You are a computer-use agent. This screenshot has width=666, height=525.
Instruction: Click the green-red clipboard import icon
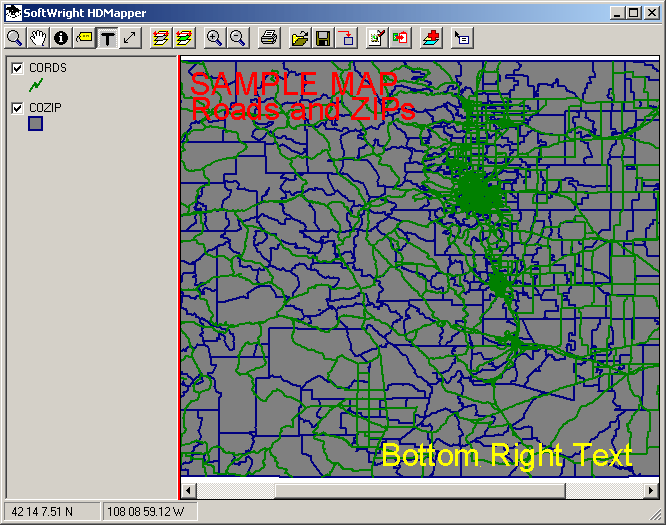(400, 38)
